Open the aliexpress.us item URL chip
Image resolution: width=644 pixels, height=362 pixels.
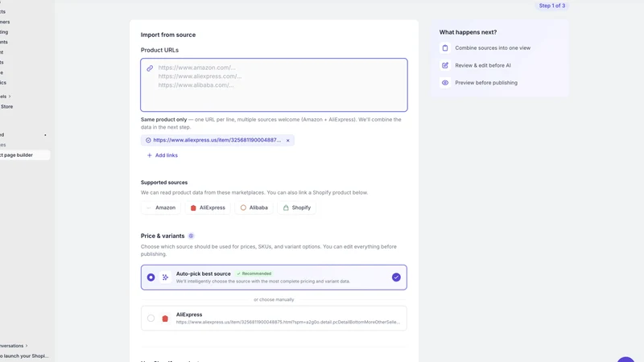(x=217, y=140)
